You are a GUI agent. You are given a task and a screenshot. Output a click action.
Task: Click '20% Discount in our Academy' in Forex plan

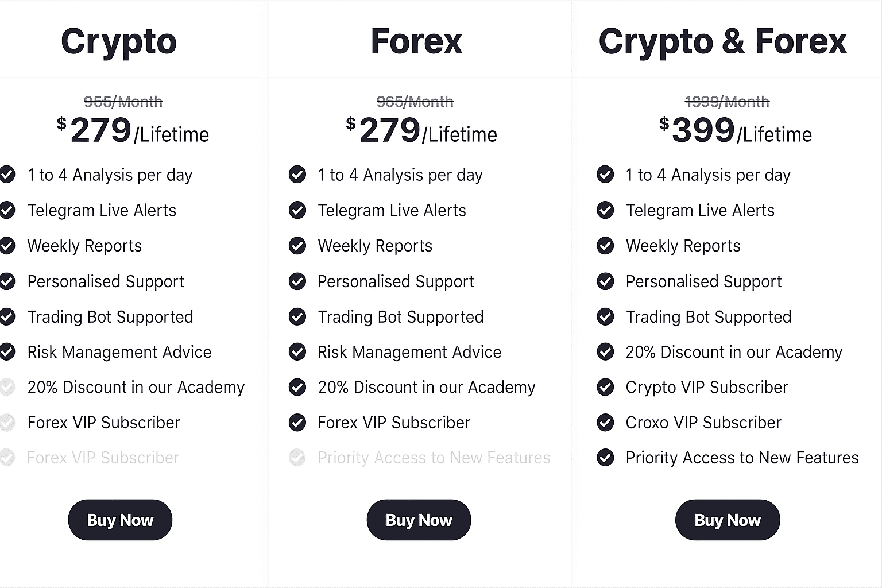[426, 388]
